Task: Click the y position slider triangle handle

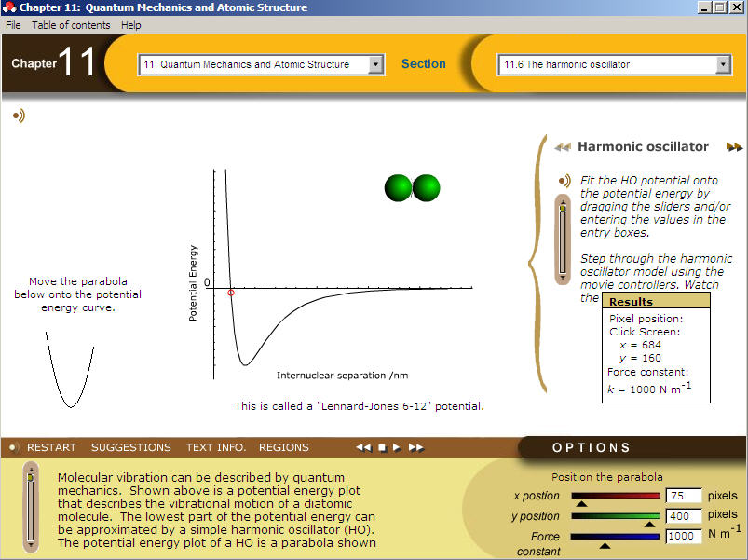Action: [x=649, y=524]
